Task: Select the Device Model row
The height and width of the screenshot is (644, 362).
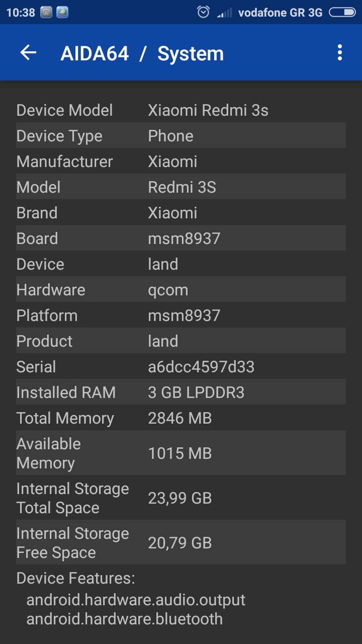Action: pos(181,110)
